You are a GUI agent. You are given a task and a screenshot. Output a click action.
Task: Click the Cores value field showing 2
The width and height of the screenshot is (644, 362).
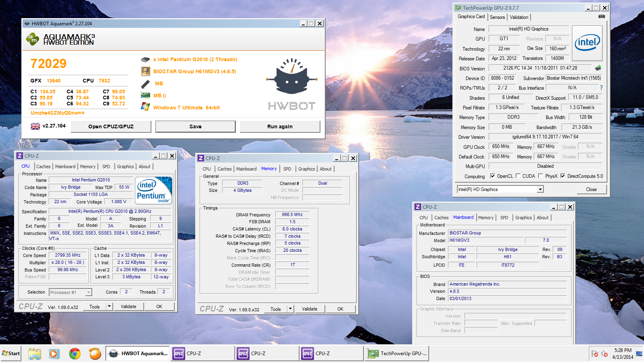(x=126, y=292)
